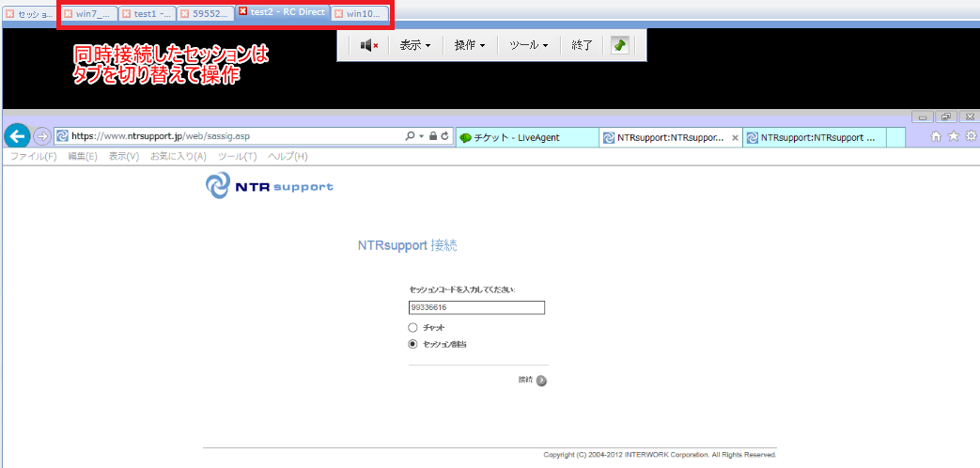Image resolution: width=980 pixels, height=468 pixels.
Task: Open browser settings gear icon
Action: (x=972, y=137)
